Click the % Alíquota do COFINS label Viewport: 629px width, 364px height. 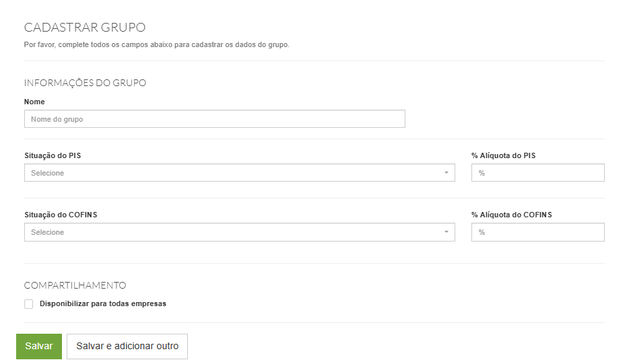point(511,215)
